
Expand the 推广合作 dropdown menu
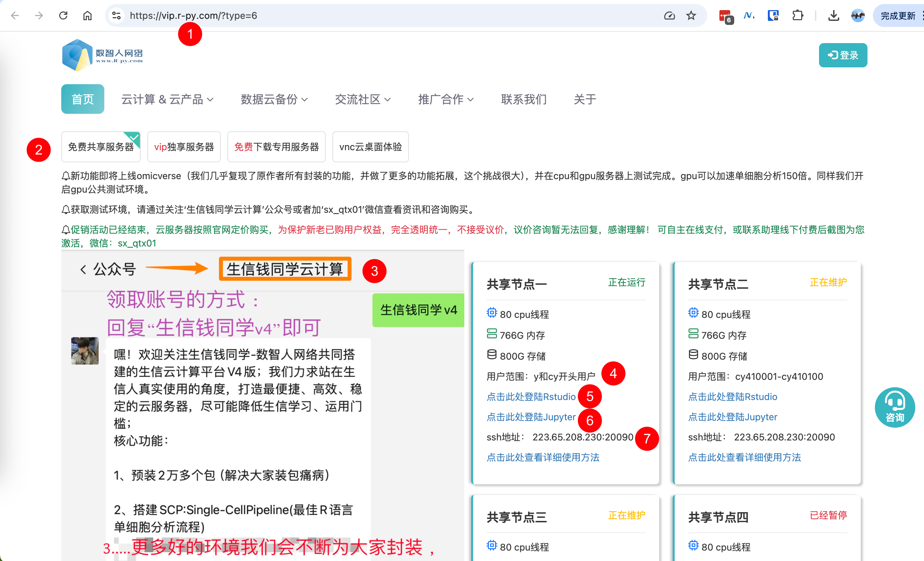tap(446, 99)
